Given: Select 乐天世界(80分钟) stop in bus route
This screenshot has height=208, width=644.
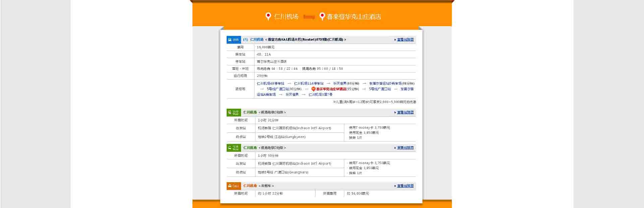Looking at the screenshot, I should point(346,84).
